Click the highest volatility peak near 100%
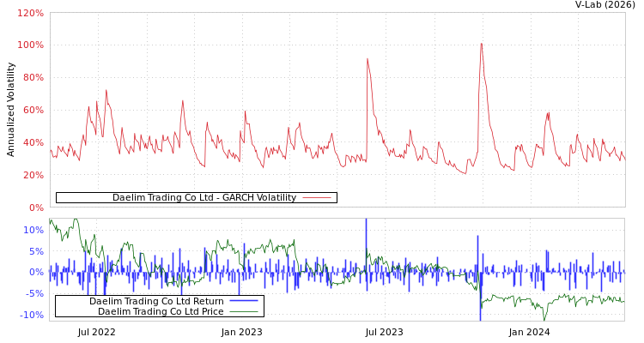The image size is (644, 343). (x=481, y=44)
